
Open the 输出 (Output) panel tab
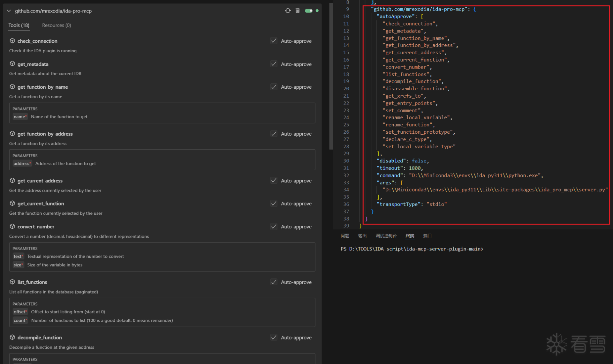click(362, 236)
